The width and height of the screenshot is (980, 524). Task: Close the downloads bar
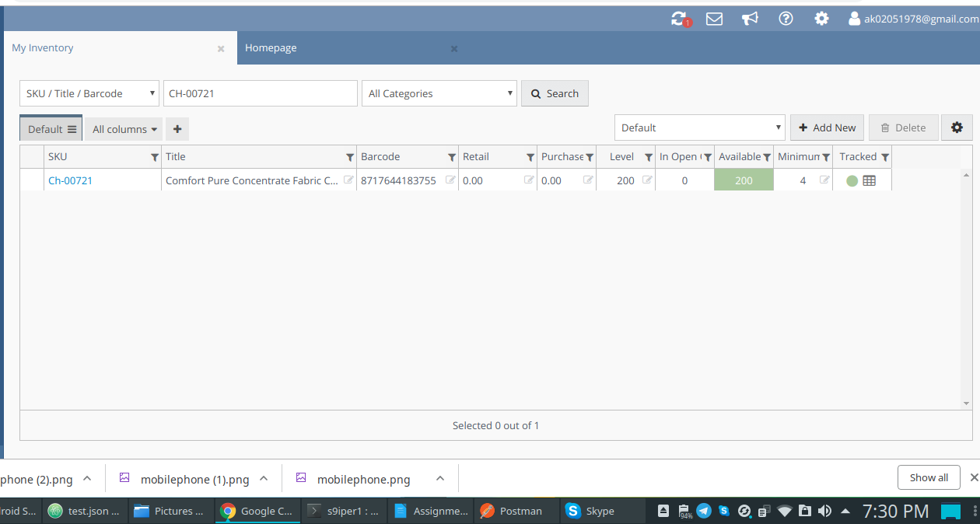973,477
